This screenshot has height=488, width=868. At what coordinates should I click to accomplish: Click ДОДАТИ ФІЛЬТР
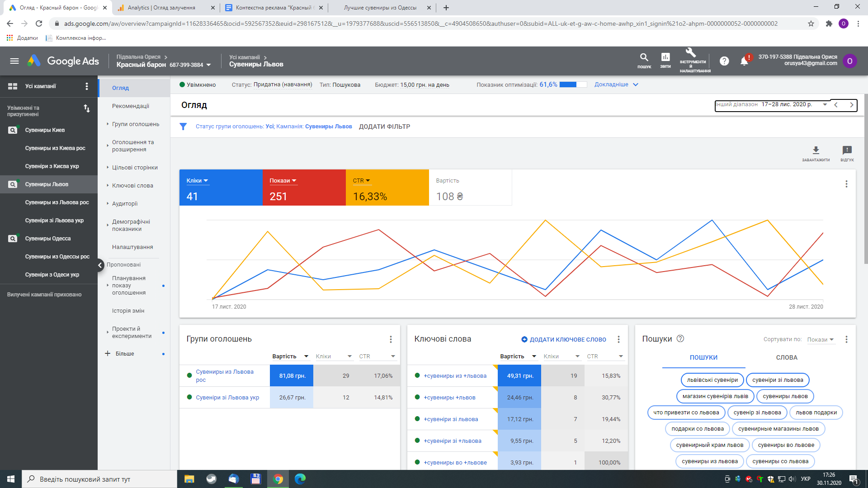[384, 127]
